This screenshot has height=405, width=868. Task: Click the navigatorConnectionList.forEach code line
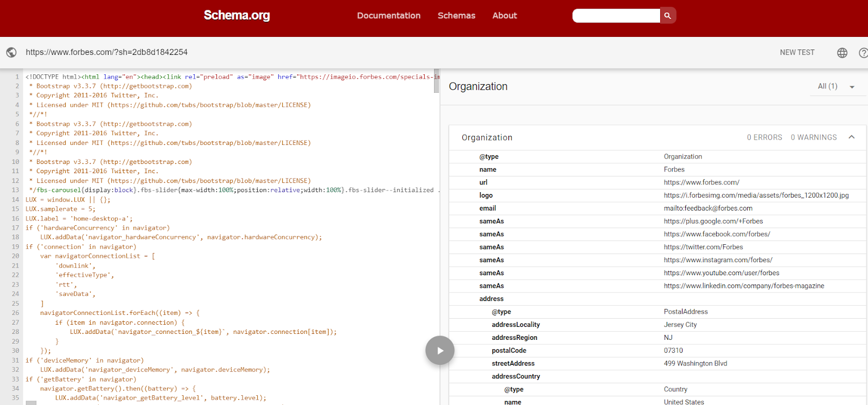pyautogui.click(x=120, y=313)
